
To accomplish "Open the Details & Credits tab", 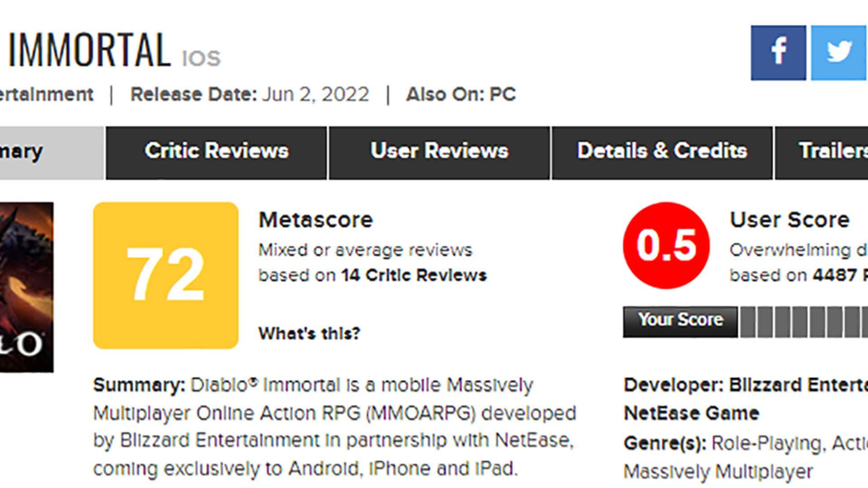I will click(x=662, y=151).
